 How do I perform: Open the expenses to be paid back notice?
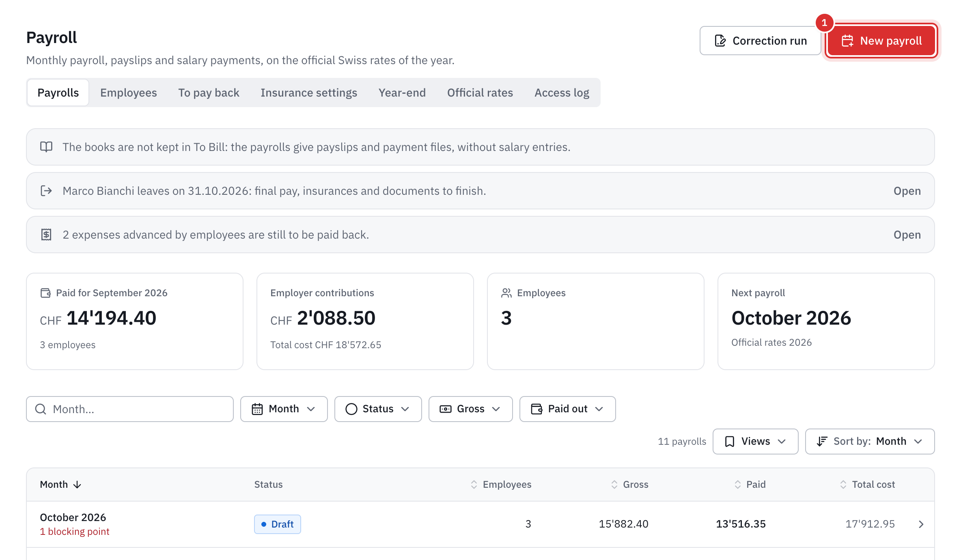point(907,235)
